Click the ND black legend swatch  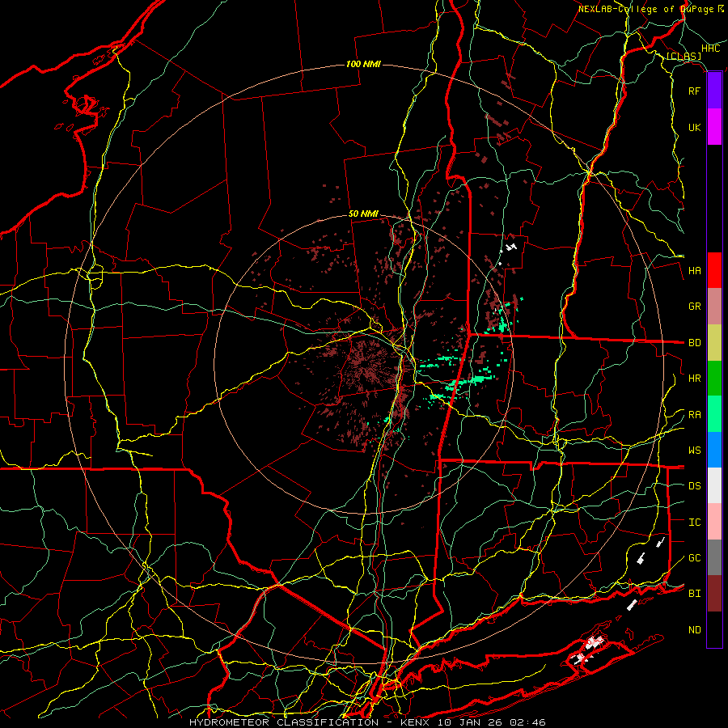(714, 629)
